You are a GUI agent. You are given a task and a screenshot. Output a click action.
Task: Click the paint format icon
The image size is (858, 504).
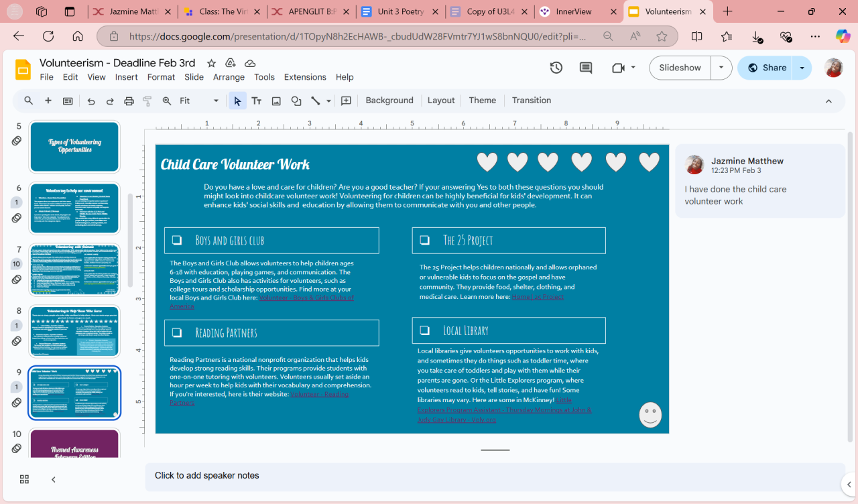click(x=147, y=101)
